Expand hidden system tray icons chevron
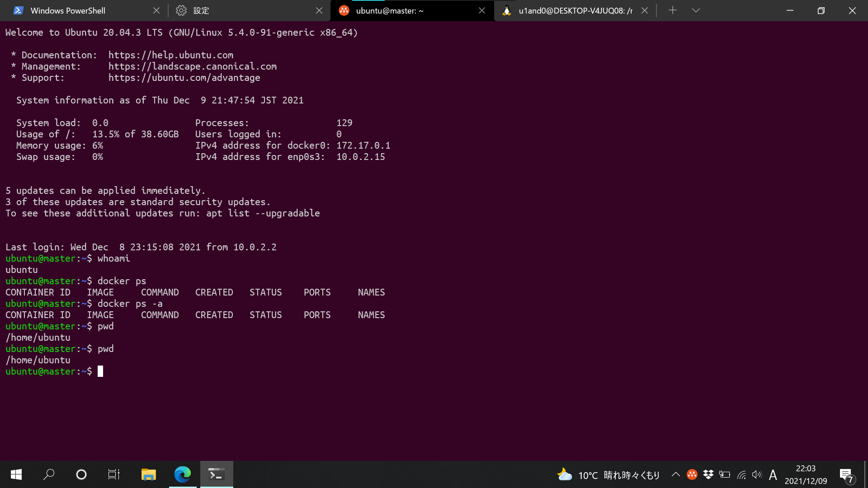This screenshot has width=868, height=488. [x=675, y=474]
